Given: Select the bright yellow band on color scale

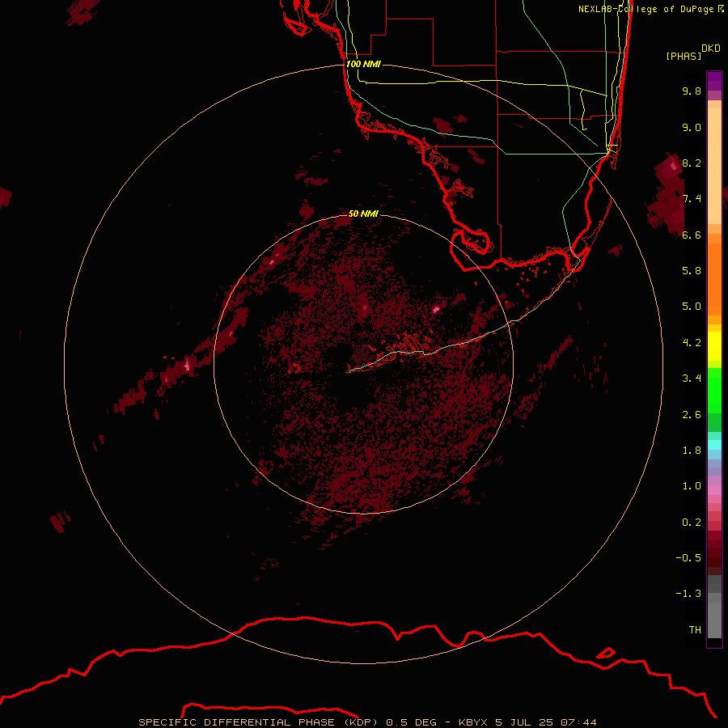Looking at the screenshot, I should click(714, 346).
